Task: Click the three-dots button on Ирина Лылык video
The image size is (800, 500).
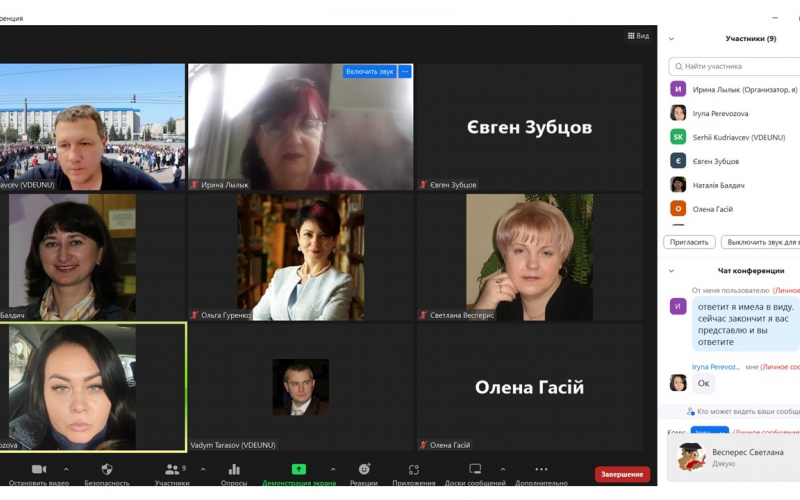Action: [405, 72]
